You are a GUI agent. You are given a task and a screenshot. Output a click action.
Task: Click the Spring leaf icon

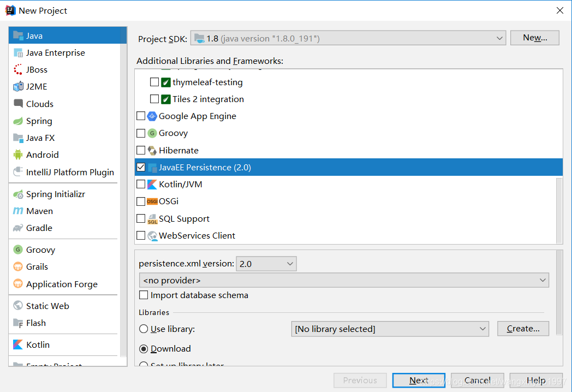click(x=18, y=121)
